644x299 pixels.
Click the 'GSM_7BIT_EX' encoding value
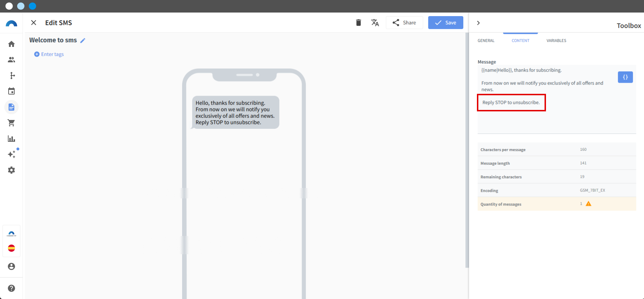click(x=592, y=190)
